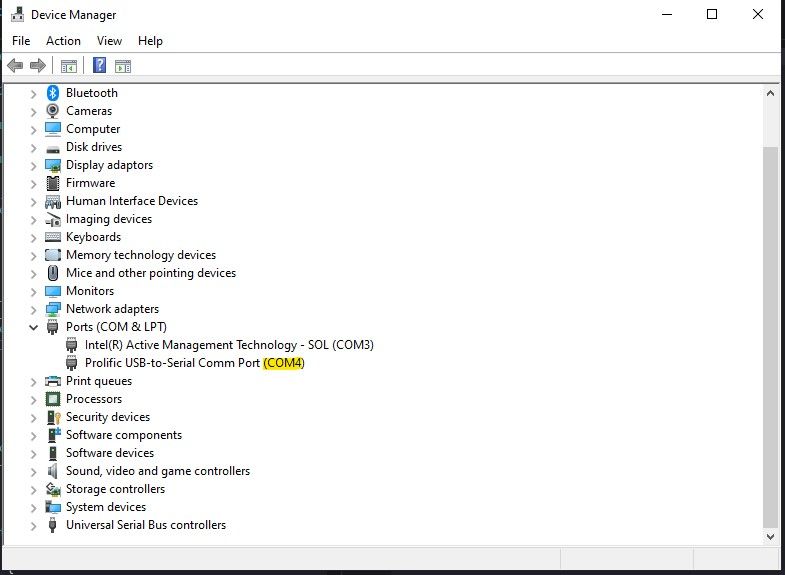The width and height of the screenshot is (785, 575).
Task: Expand the Monitors chevron
Action: point(33,292)
